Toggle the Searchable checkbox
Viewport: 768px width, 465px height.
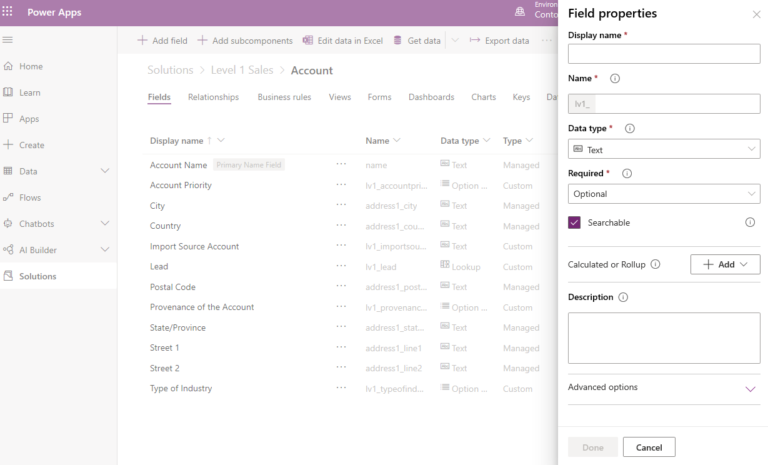pyautogui.click(x=574, y=222)
